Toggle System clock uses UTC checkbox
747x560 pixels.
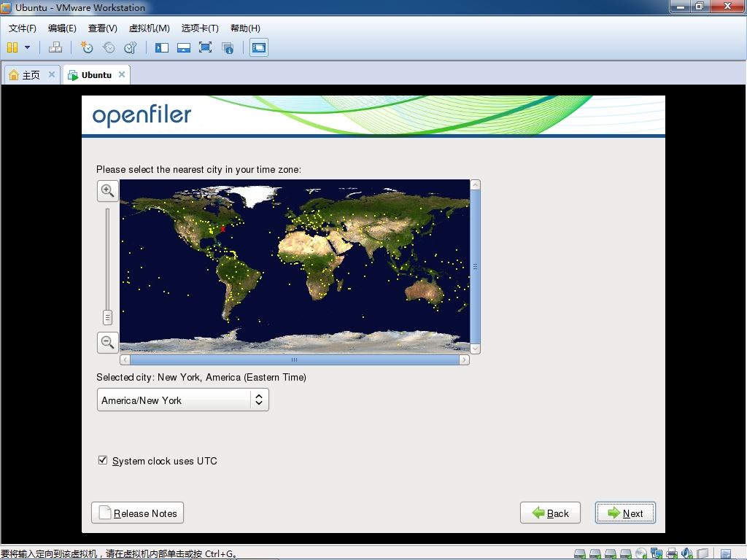click(x=102, y=460)
